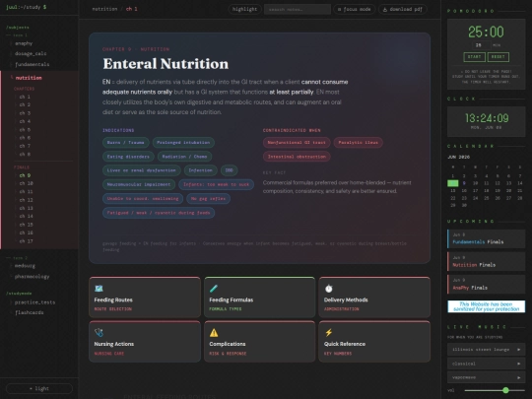The height and width of the screenshot is (399, 532).
Task: Start the pomodoro timer
Action: (x=474, y=57)
